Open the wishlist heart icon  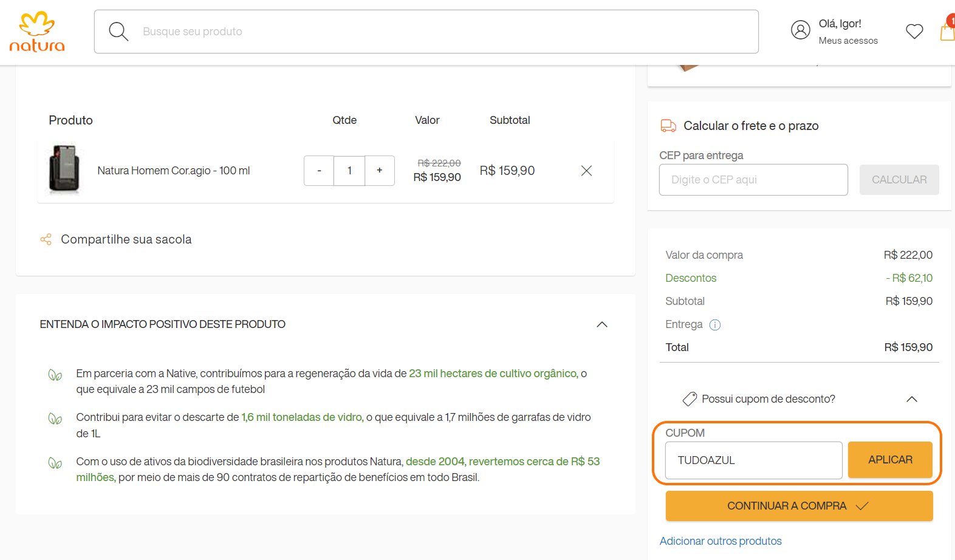[x=914, y=31]
